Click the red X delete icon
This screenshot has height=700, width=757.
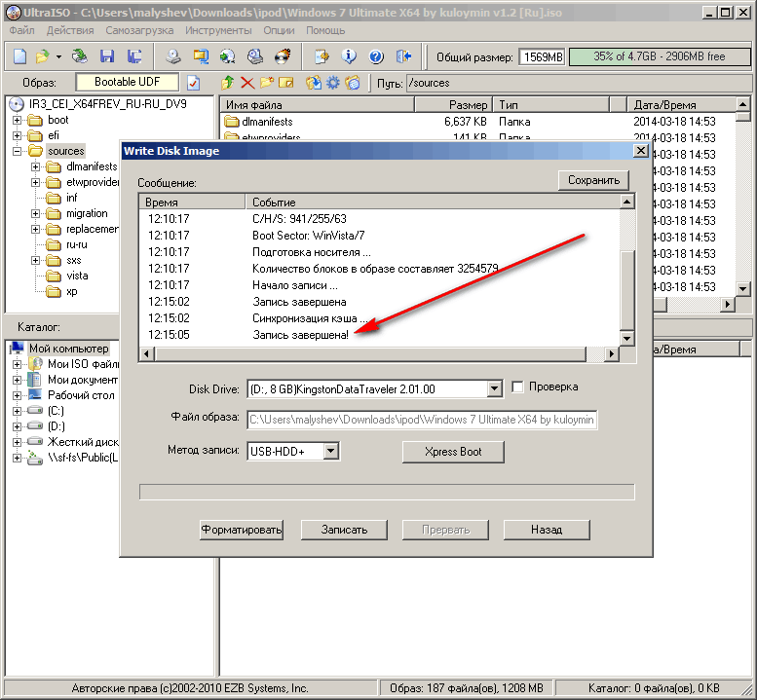point(247,83)
